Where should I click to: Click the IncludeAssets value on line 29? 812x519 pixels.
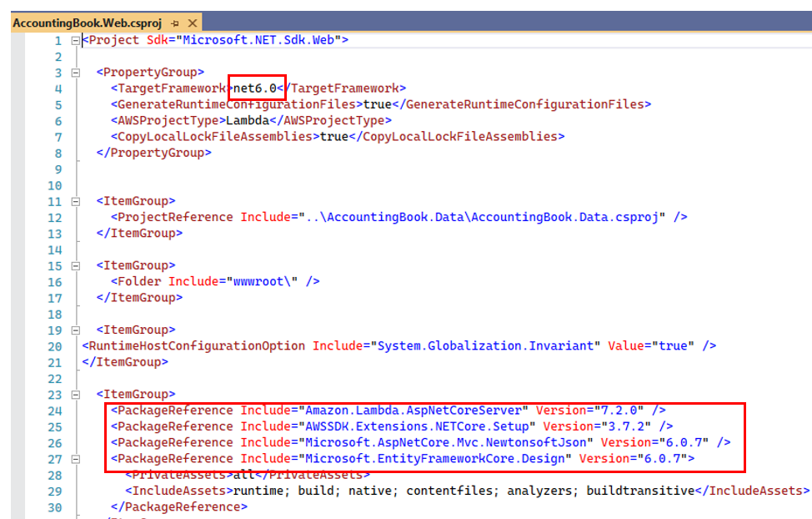[464, 491]
